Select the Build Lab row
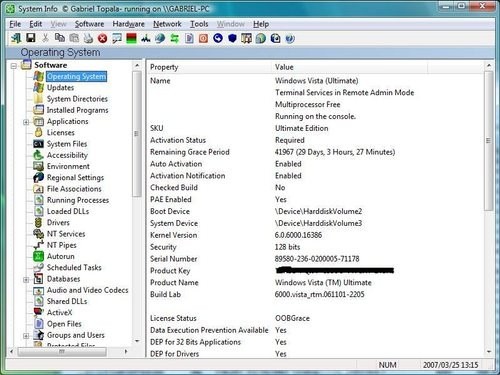The height and width of the screenshot is (375, 500). tap(315, 295)
